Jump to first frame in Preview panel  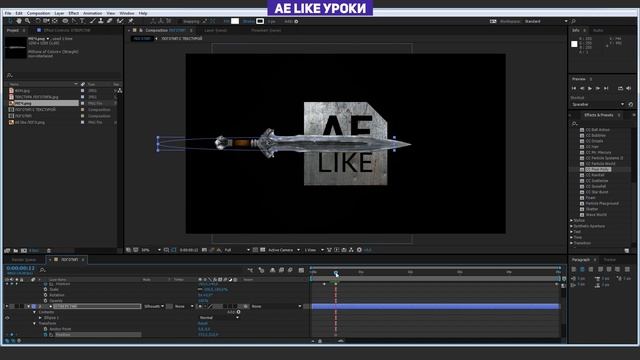point(574,88)
